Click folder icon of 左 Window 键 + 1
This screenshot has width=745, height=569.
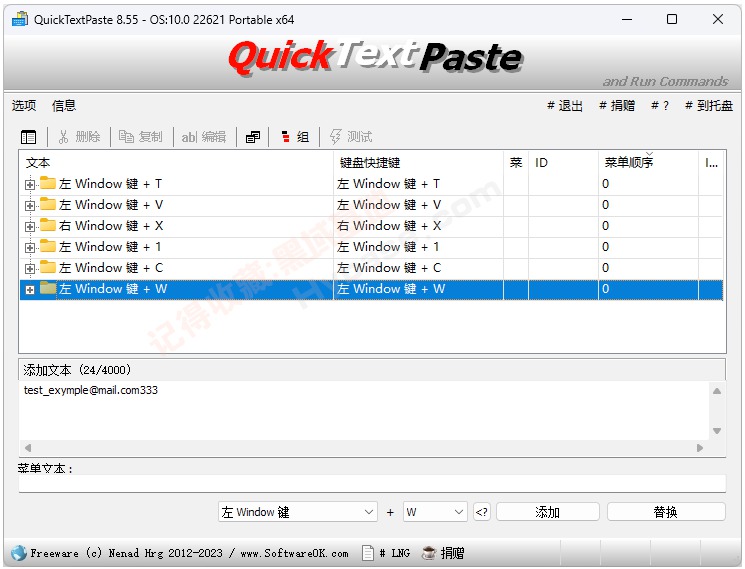pos(48,246)
